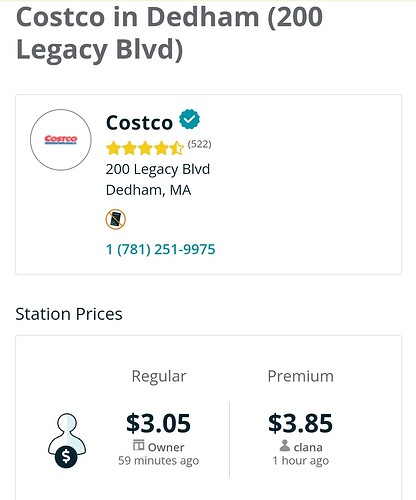Click the Premium fuel type label
Screen dimensions: 416x500
point(300,376)
